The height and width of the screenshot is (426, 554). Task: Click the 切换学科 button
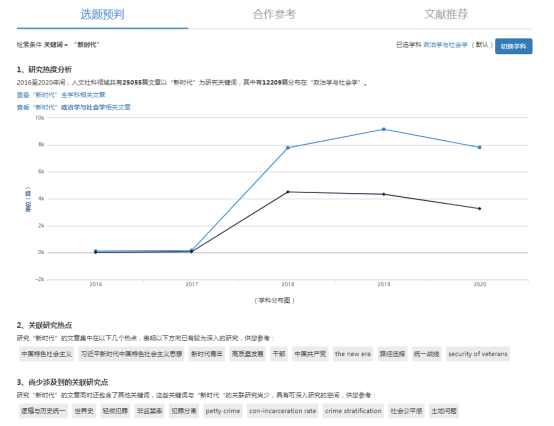pyautogui.click(x=513, y=46)
